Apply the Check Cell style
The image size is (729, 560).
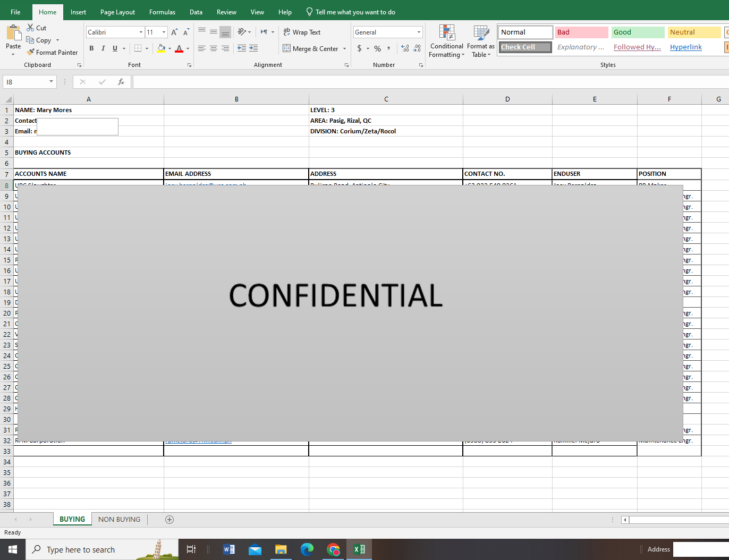[x=525, y=47]
